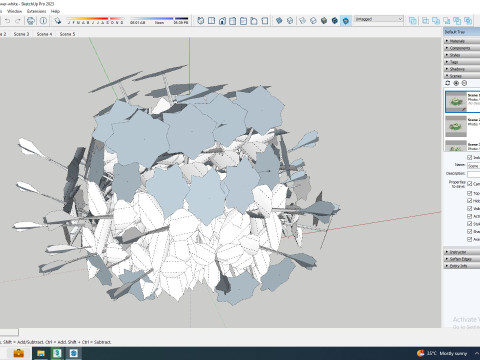Viewport: 480px width, 360px height.
Task: Switch to Top view icon
Action: click(x=211, y=21)
